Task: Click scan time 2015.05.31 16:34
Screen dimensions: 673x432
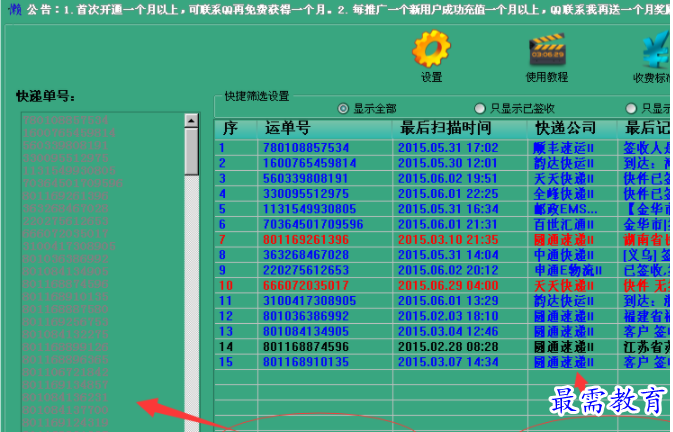Action: point(448,209)
